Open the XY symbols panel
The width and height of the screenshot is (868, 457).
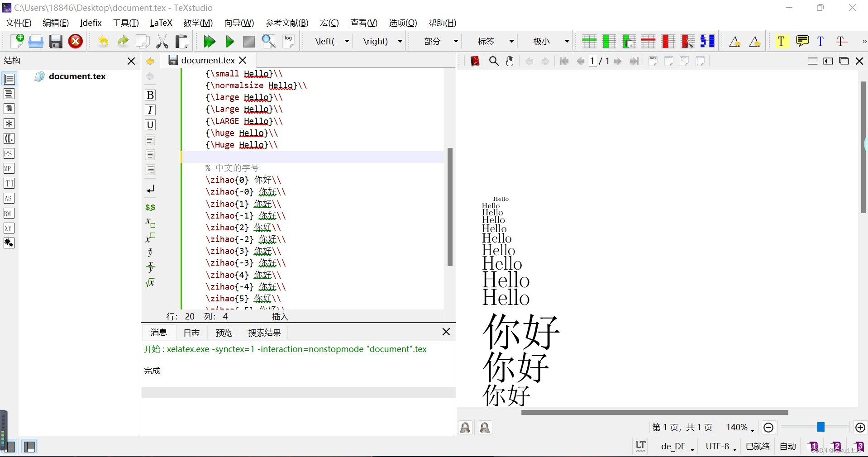click(9, 228)
